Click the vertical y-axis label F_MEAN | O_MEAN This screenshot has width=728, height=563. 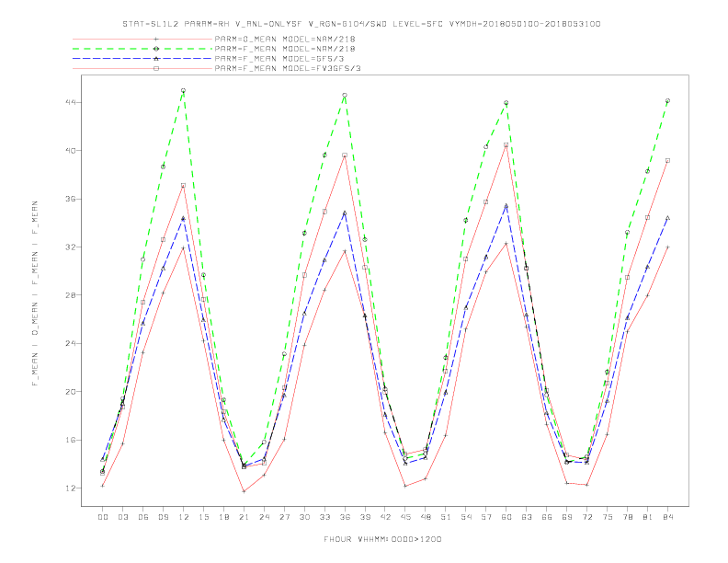tap(35, 293)
